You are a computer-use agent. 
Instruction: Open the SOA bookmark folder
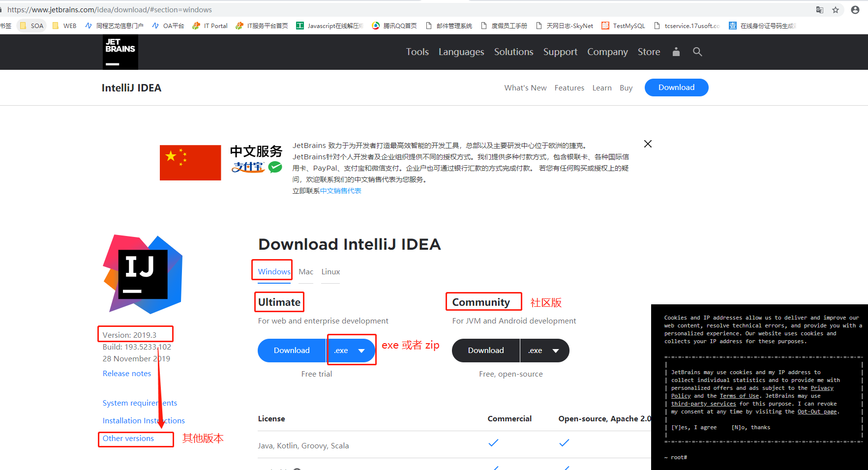32,26
